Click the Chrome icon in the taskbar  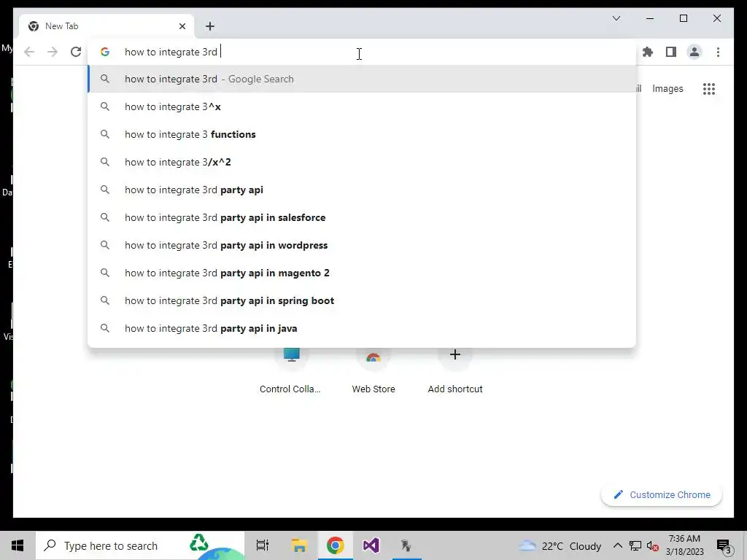(336, 545)
